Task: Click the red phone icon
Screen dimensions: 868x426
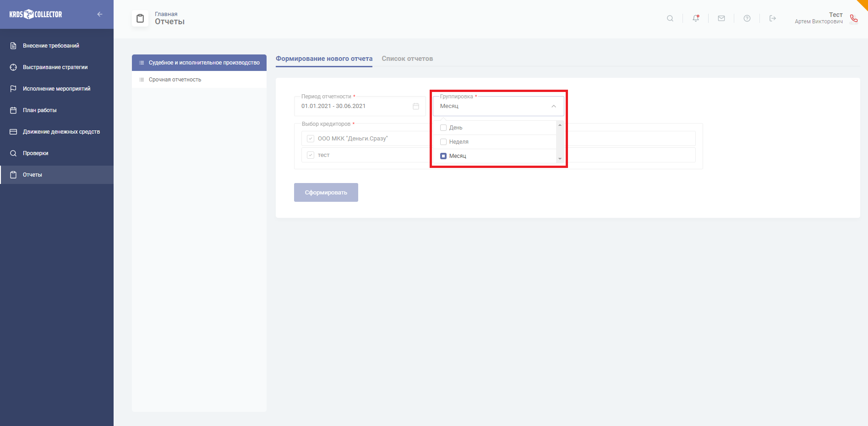Action: coord(854,18)
